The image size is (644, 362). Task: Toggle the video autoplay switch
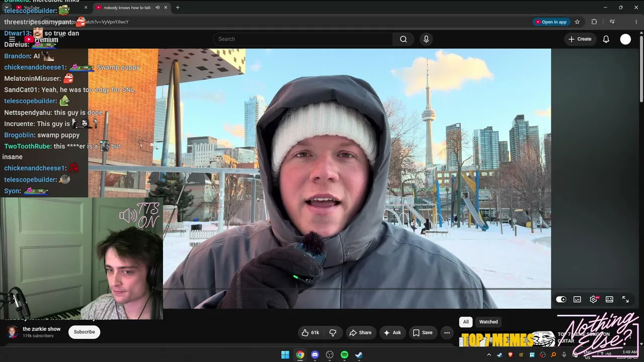[x=561, y=299]
